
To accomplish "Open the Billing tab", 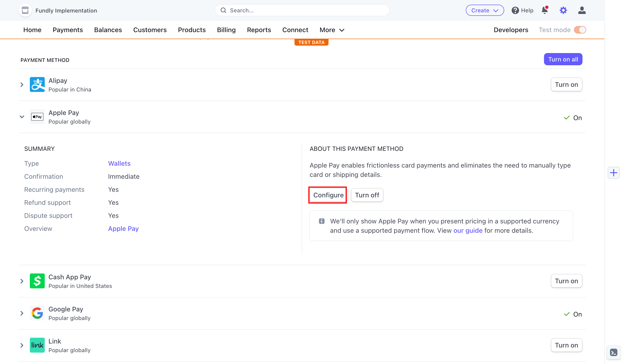I will pos(226,30).
